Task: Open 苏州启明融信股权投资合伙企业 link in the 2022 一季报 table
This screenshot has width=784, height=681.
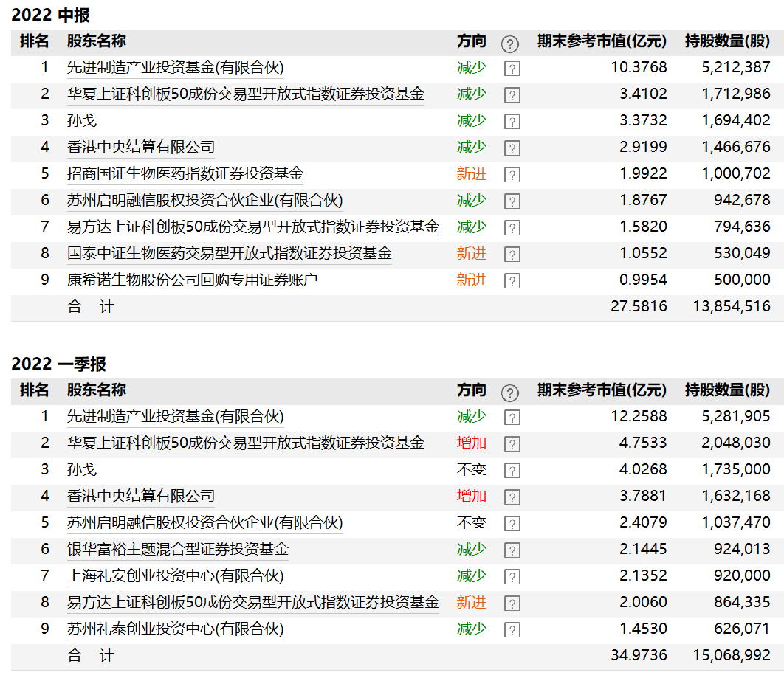Action: click(204, 523)
